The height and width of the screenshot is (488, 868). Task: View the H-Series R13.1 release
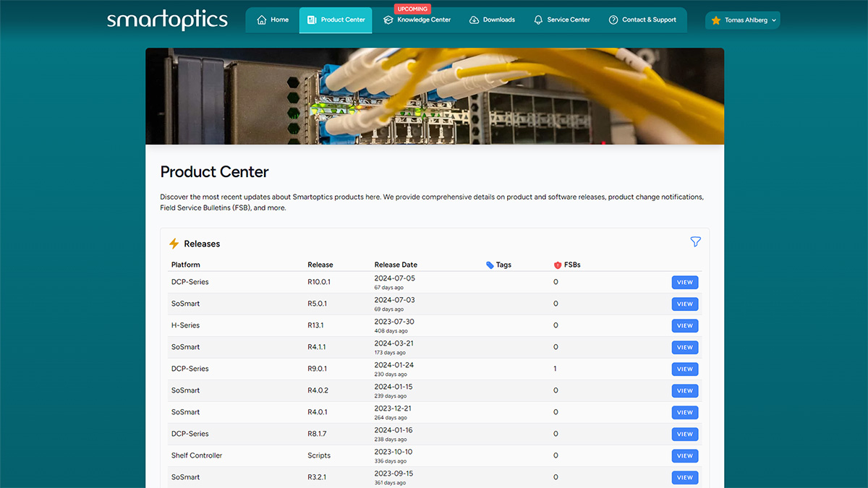[685, 325]
